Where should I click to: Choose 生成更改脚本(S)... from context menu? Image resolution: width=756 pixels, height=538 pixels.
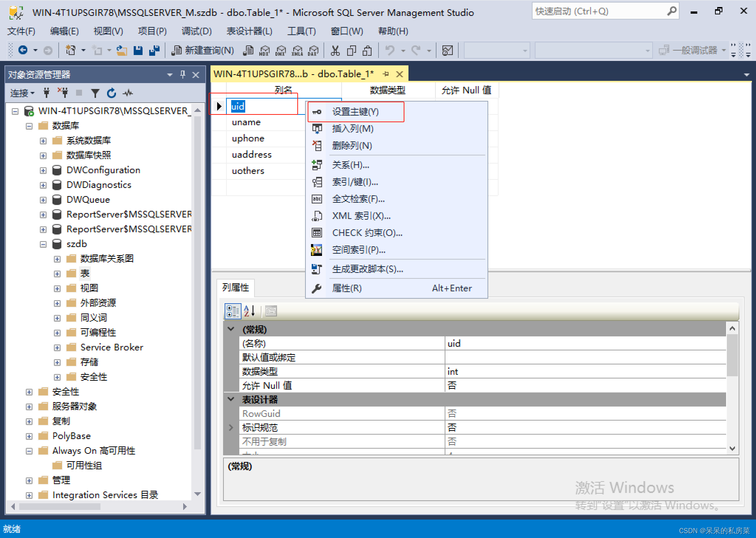[x=397, y=269]
